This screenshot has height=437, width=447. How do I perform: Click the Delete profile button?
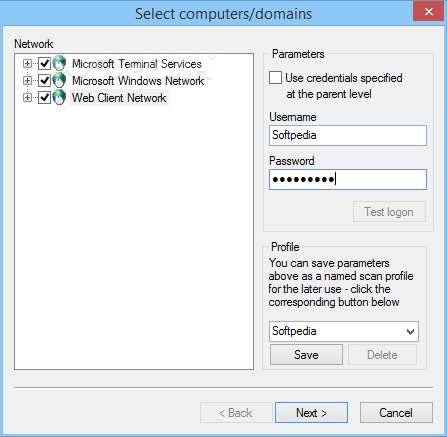(382, 355)
